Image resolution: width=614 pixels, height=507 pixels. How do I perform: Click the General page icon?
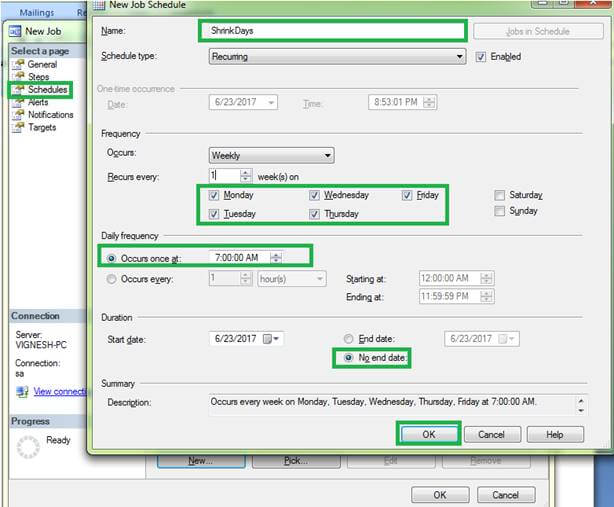(x=18, y=64)
